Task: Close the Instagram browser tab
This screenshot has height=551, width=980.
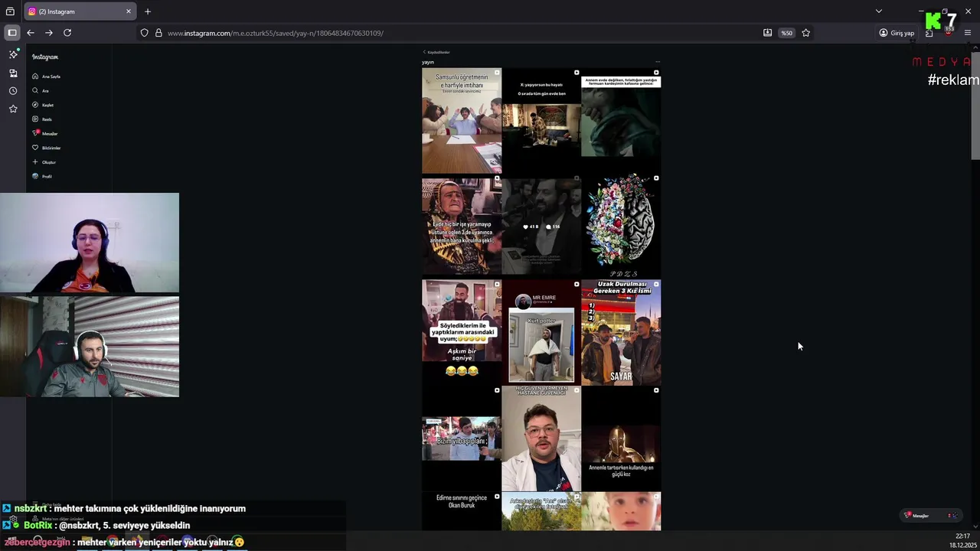Action: point(128,11)
